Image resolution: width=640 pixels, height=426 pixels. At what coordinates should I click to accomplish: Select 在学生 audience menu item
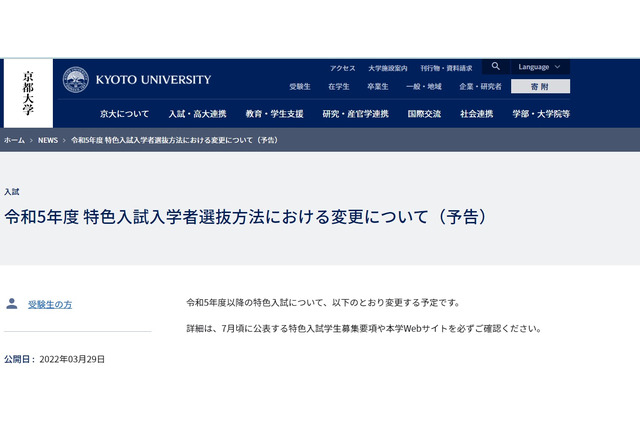[339, 87]
